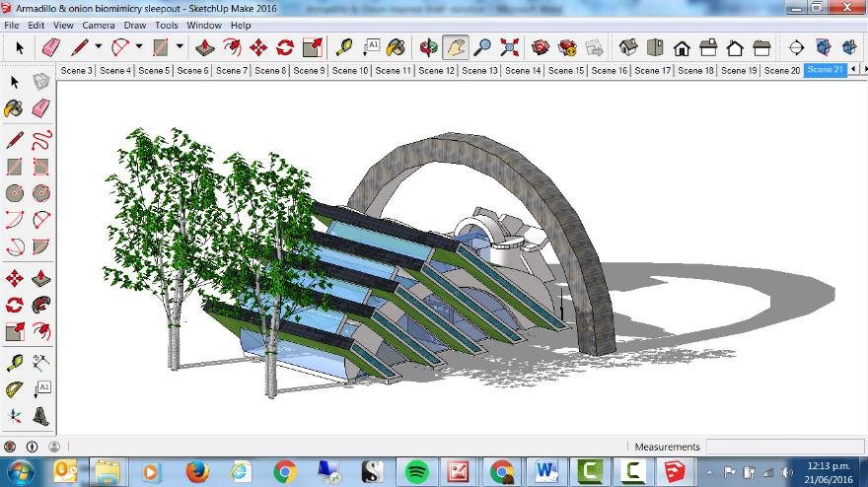Open Spotify from the taskbar

click(415, 471)
